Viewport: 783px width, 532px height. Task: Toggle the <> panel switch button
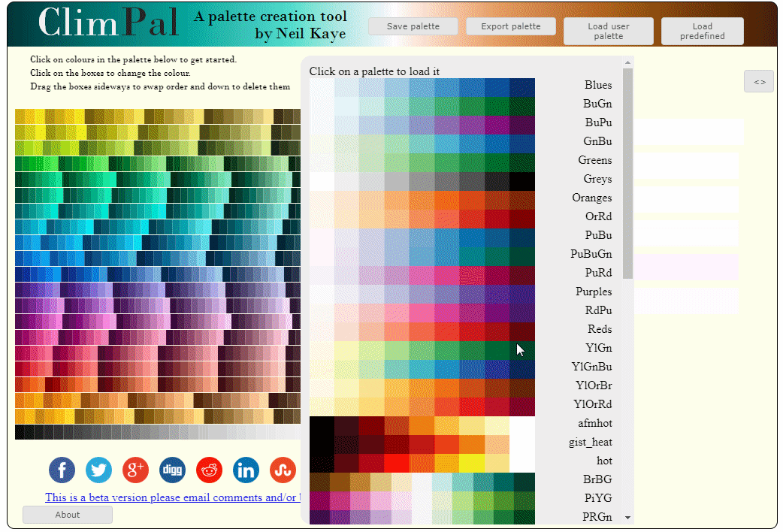759,81
